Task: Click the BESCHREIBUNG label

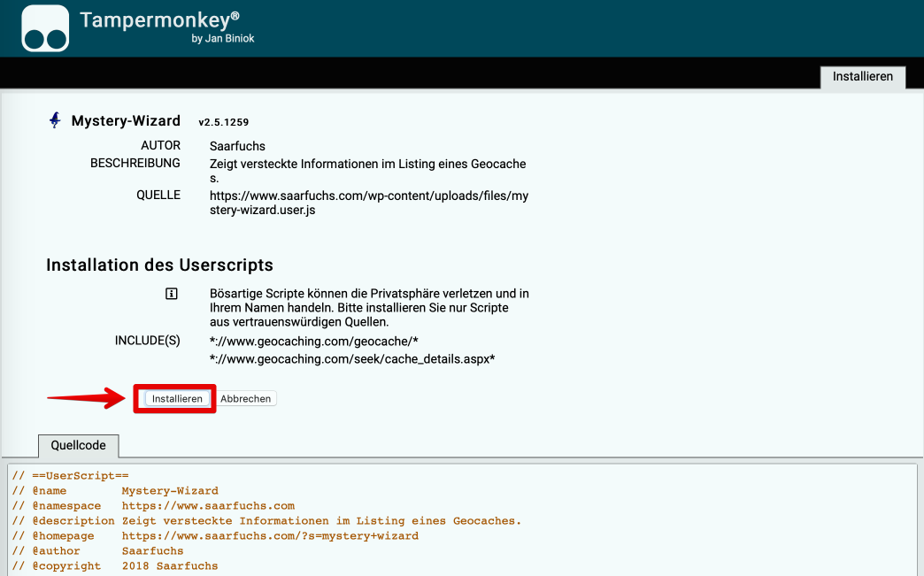Action: [135, 163]
